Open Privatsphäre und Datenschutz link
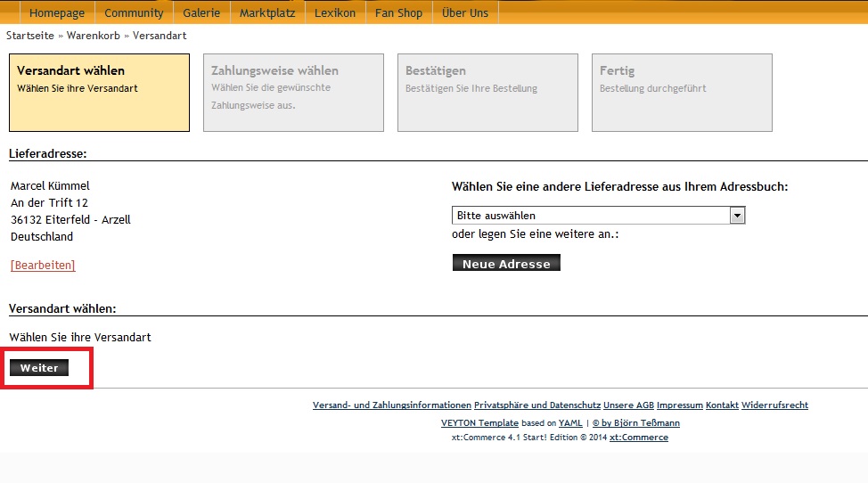The image size is (868, 483). (537, 405)
